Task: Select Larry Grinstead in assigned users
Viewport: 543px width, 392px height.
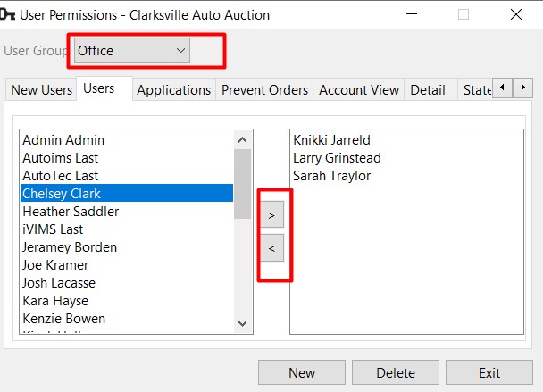Action: [x=337, y=158]
